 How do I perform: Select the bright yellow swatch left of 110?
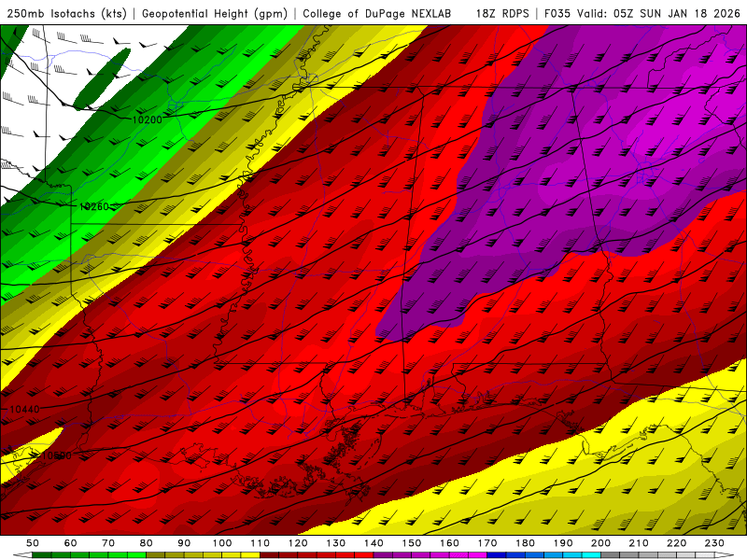250,555
